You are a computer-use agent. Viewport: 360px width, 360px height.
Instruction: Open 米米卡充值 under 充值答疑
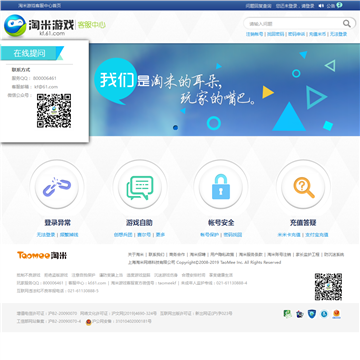(289, 235)
